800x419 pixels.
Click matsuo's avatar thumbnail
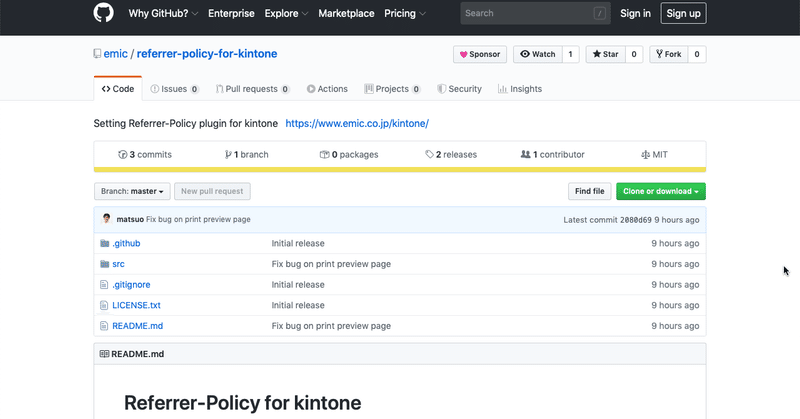[x=106, y=218]
